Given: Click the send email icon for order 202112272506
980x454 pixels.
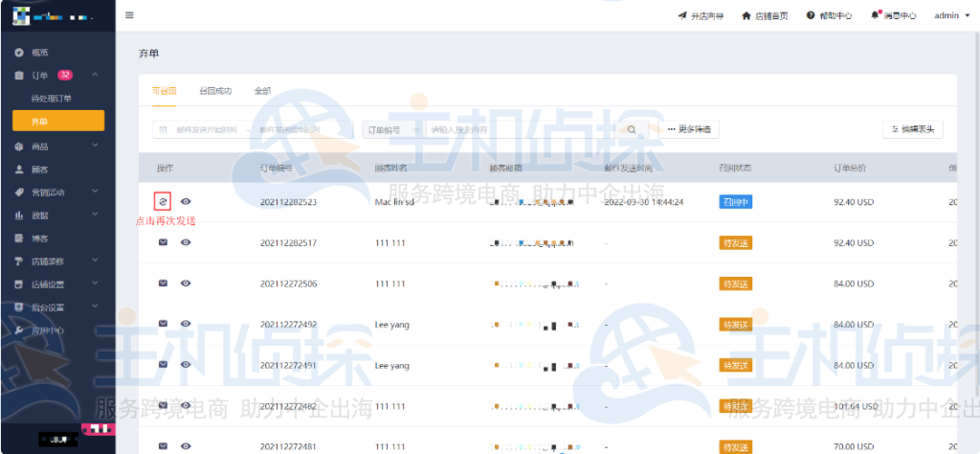Looking at the screenshot, I should [x=163, y=284].
